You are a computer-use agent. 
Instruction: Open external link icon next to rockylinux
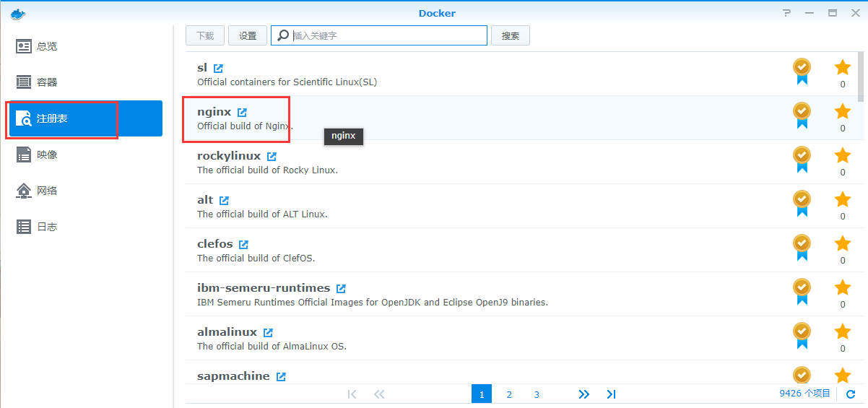[272, 156]
